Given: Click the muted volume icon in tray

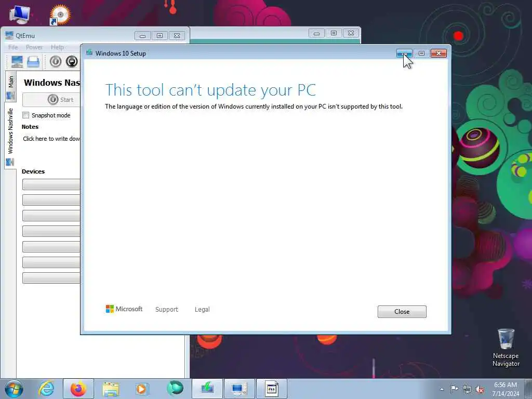Looking at the screenshot, I should (480, 389).
